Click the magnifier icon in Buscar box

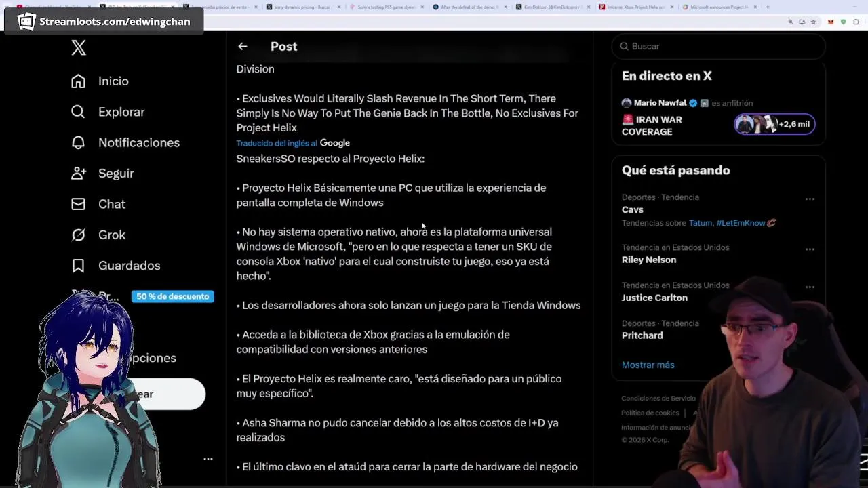(624, 46)
